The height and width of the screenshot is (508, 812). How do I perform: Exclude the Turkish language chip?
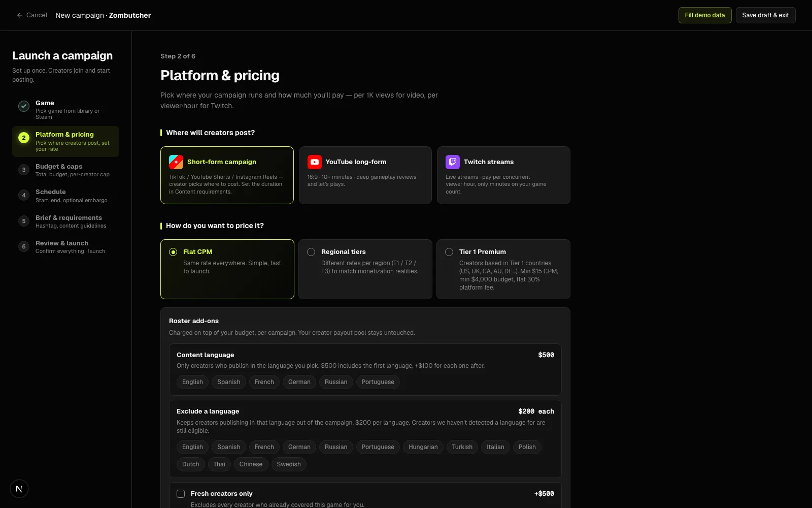pos(462,447)
